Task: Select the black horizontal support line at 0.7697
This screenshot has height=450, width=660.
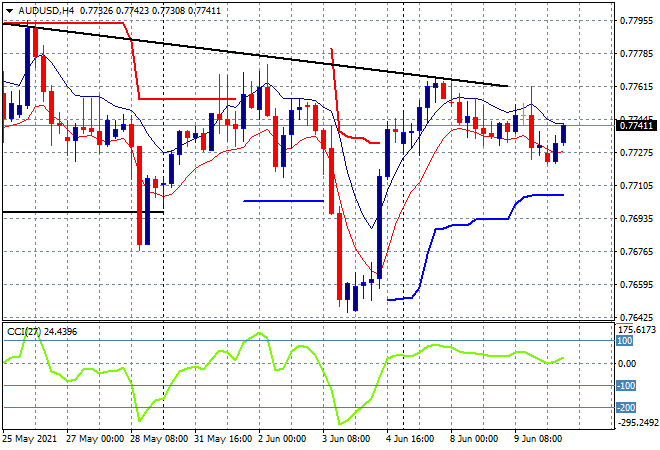Action: click(83, 212)
